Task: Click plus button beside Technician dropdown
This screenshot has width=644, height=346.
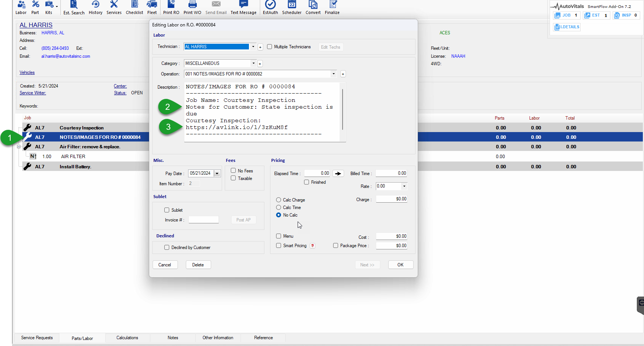Action: click(260, 47)
